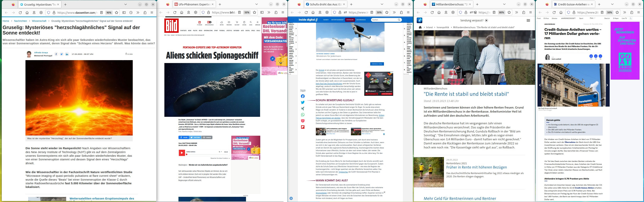Save Schufa article to Pocket
Image resolution: width=644 pixels, height=202 pixels.
(303, 121)
